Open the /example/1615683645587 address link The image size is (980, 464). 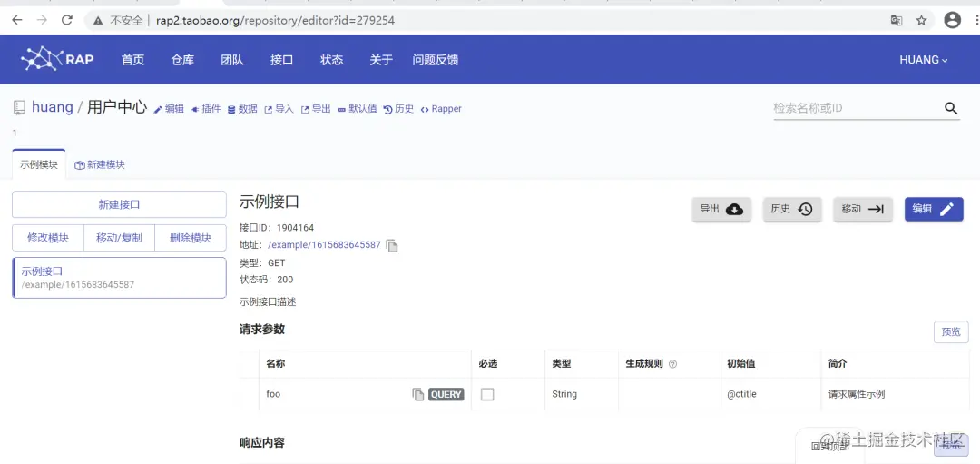pos(324,245)
